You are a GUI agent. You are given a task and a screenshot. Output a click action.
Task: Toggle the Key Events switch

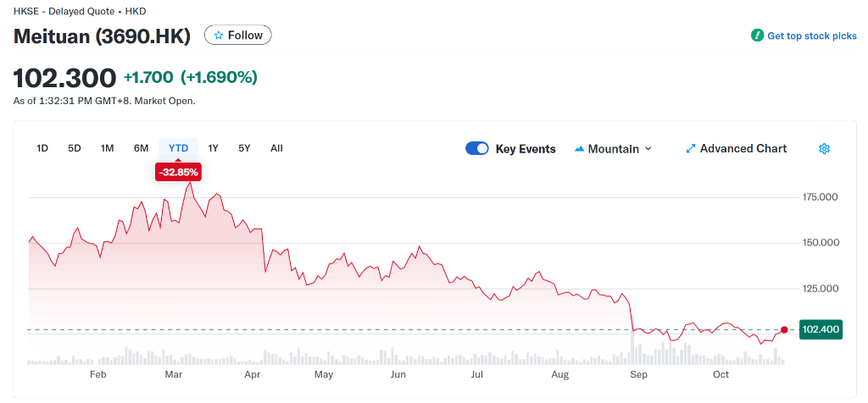[477, 149]
